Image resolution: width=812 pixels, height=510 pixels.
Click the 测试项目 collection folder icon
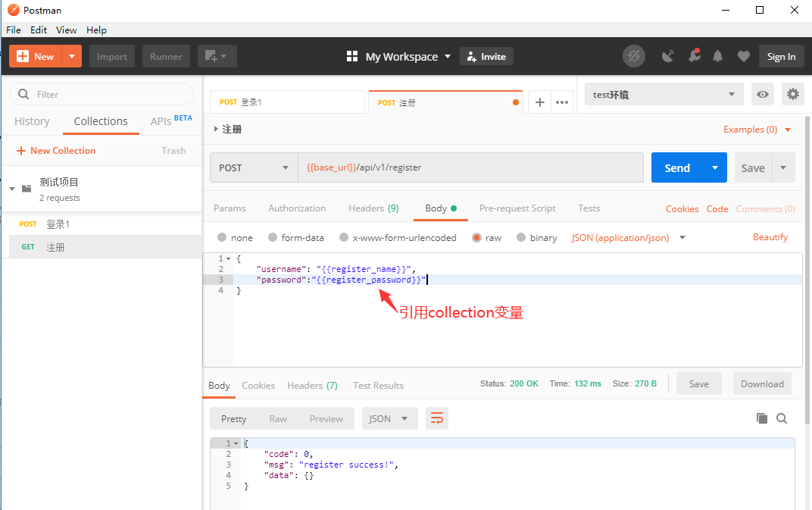pyautogui.click(x=27, y=189)
